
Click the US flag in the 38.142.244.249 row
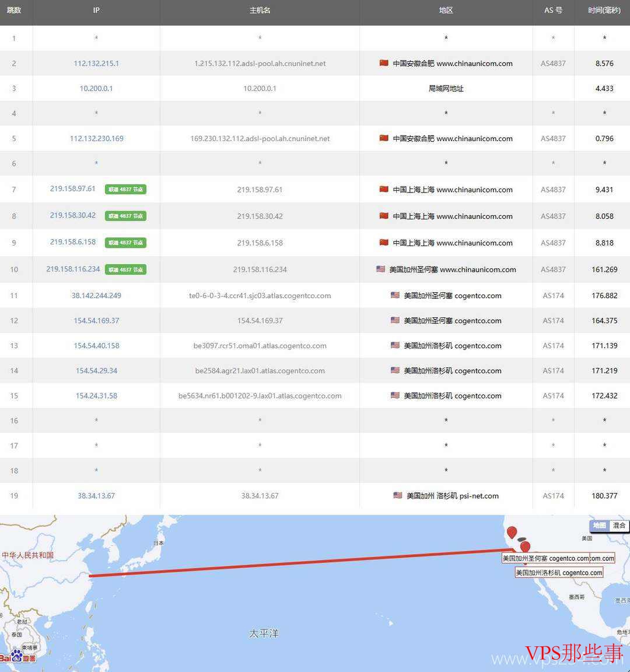tap(395, 295)
